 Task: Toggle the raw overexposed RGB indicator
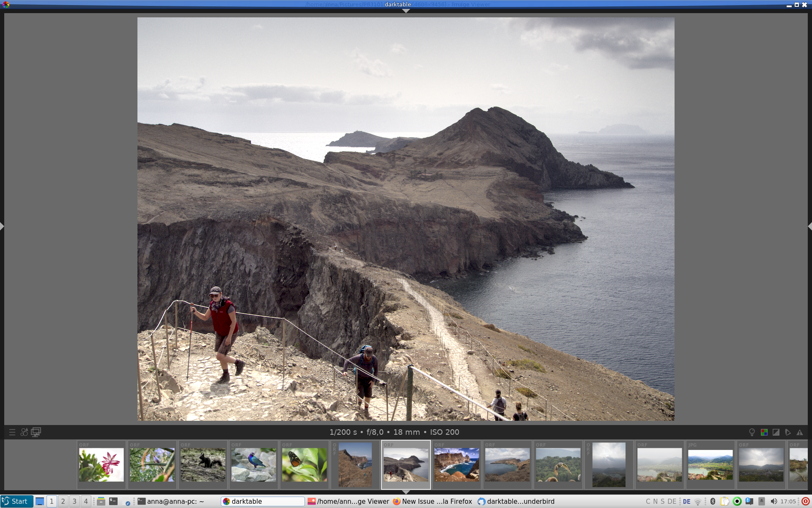(x=764, y=432)
